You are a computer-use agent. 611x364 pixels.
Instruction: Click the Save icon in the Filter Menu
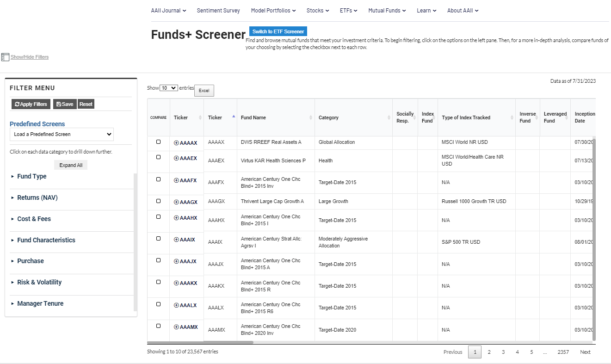tap(59, 104)
